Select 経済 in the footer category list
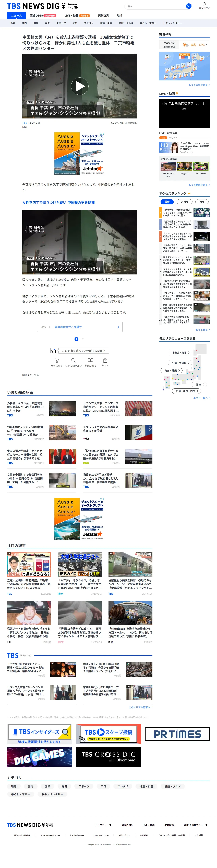Viewport: 217px width, 868px height. [64, 786]
